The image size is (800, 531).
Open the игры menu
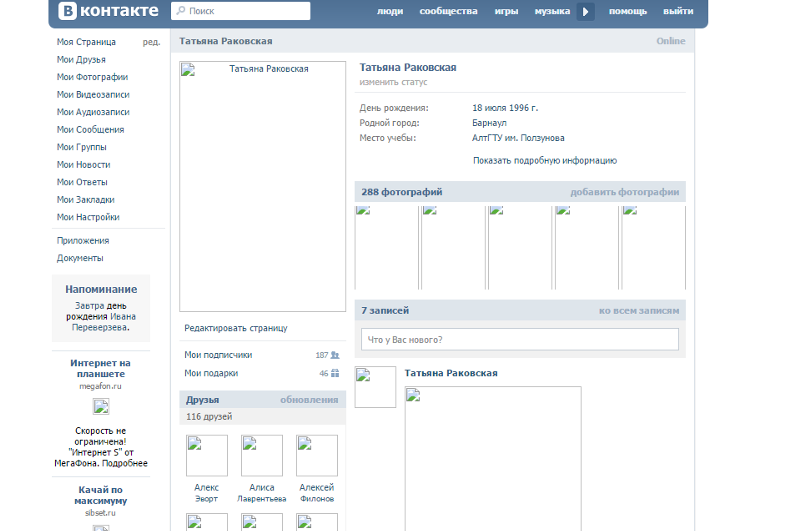[506, 11]
